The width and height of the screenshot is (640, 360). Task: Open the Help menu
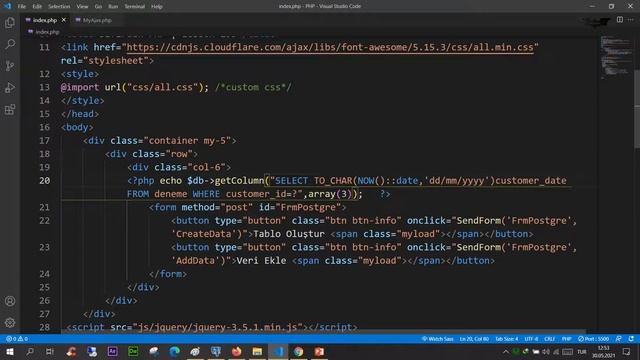(x=157, y=7)
